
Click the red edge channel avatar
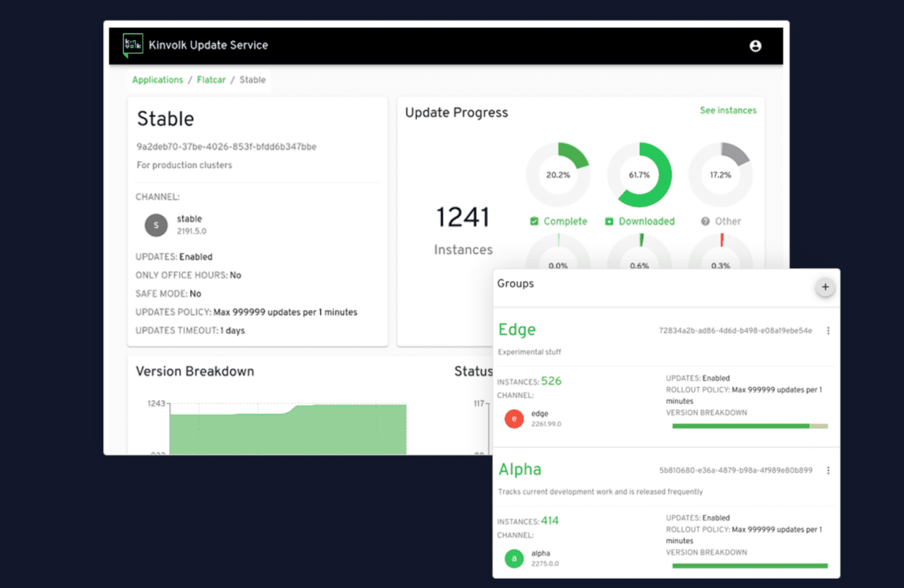pos(514,419)
